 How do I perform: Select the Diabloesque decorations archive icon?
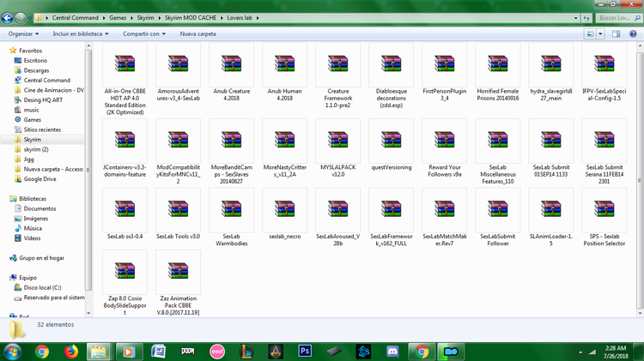click(391, 64)
